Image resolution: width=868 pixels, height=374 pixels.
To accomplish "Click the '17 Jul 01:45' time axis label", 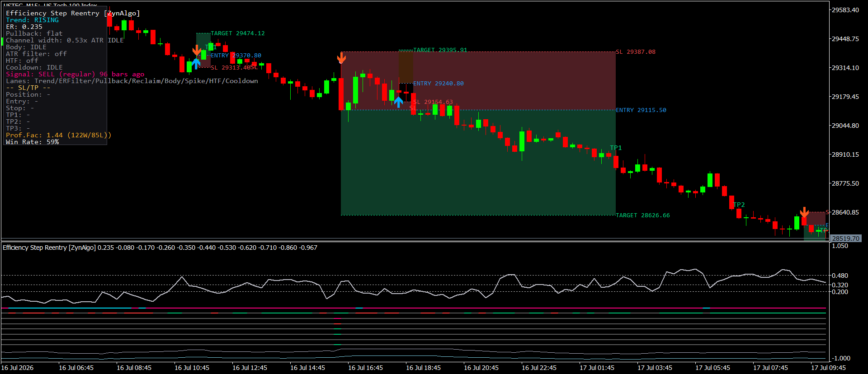I will pyautogui.click(x=597, y=368).
